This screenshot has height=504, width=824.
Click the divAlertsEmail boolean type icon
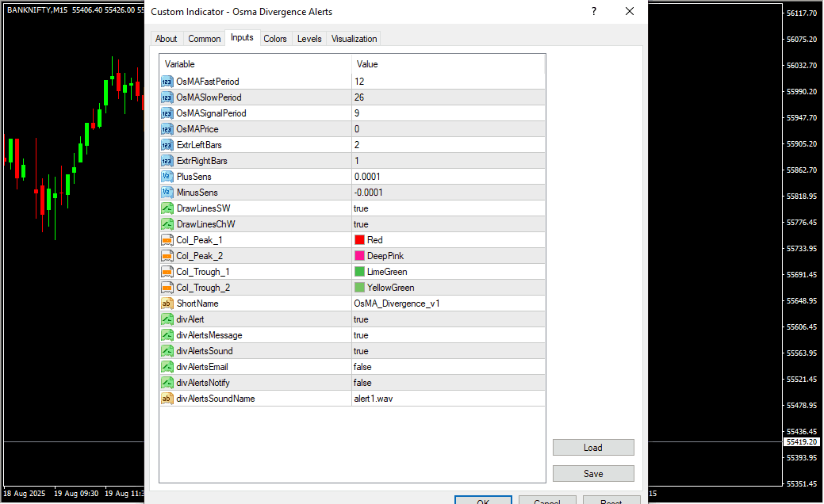167,367
